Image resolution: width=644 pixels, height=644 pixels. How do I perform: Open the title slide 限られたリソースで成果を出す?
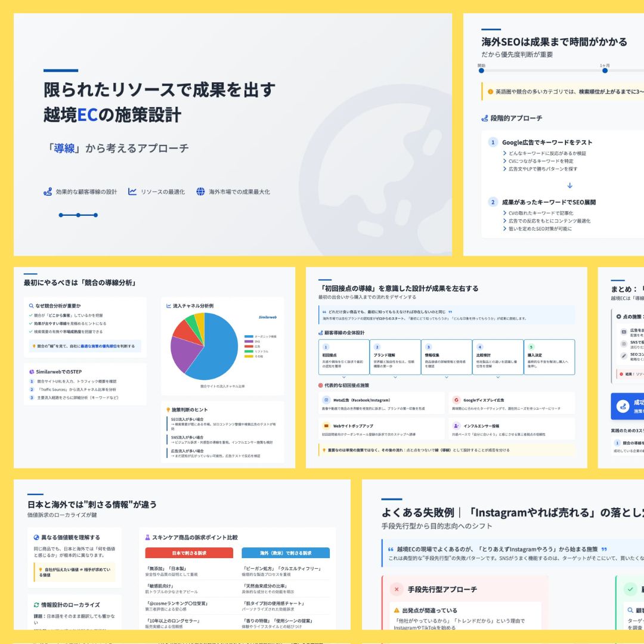point(233,134)
